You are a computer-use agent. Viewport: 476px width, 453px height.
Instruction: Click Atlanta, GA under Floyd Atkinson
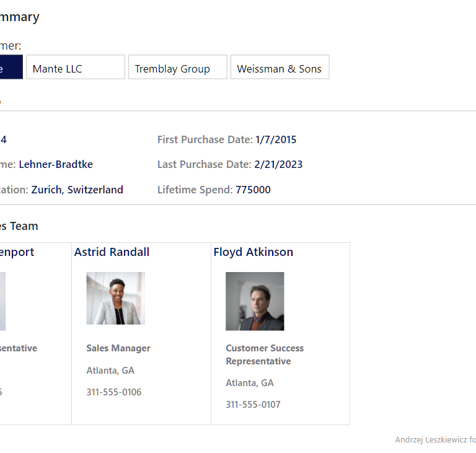pyautogui.click(x=249, y=383)
